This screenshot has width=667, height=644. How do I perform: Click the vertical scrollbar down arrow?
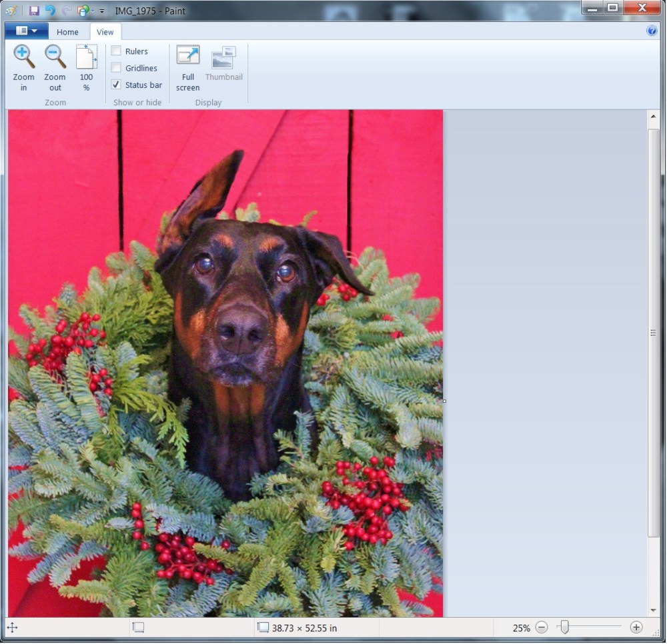[x=653, y=609]
